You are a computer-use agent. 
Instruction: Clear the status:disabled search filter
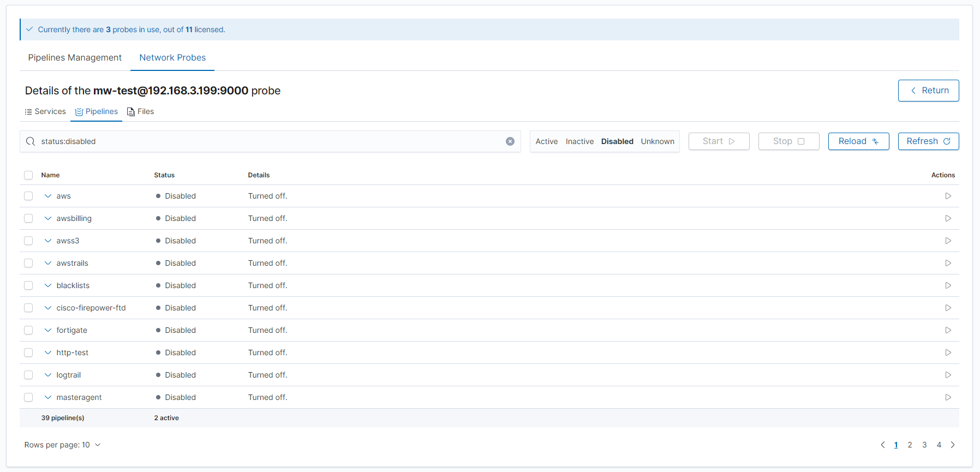510,141
